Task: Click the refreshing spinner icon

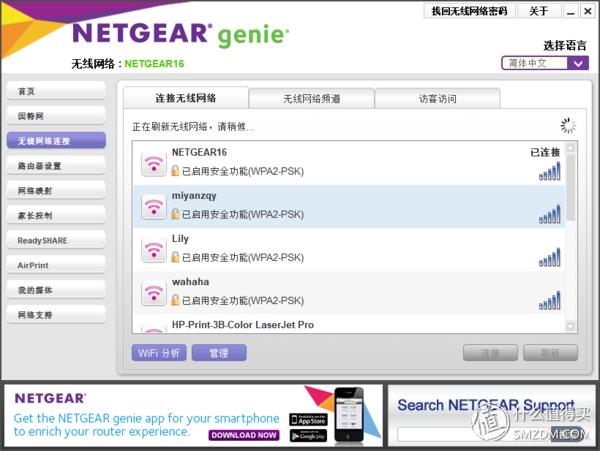Action: pyautogui.click(x=568, y=125)
